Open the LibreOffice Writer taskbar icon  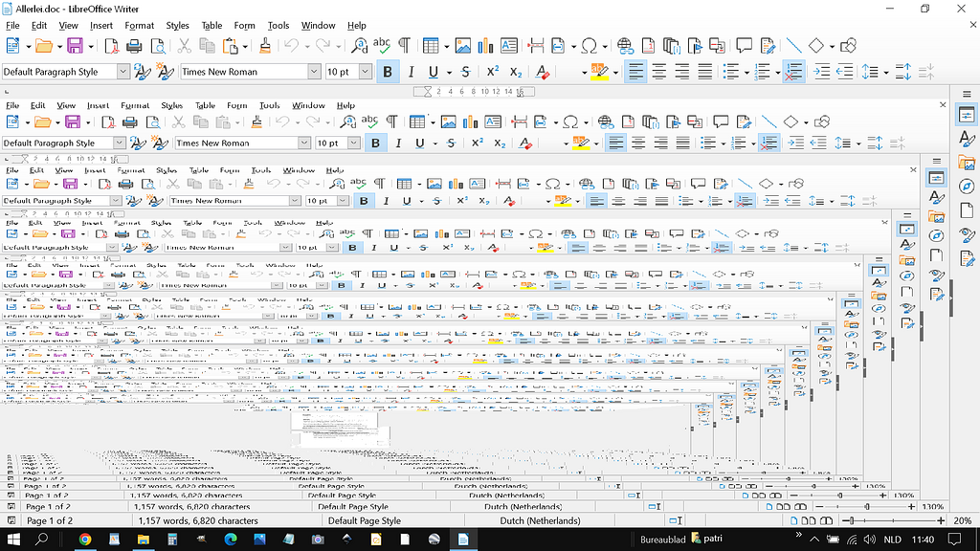coord(464,538)
